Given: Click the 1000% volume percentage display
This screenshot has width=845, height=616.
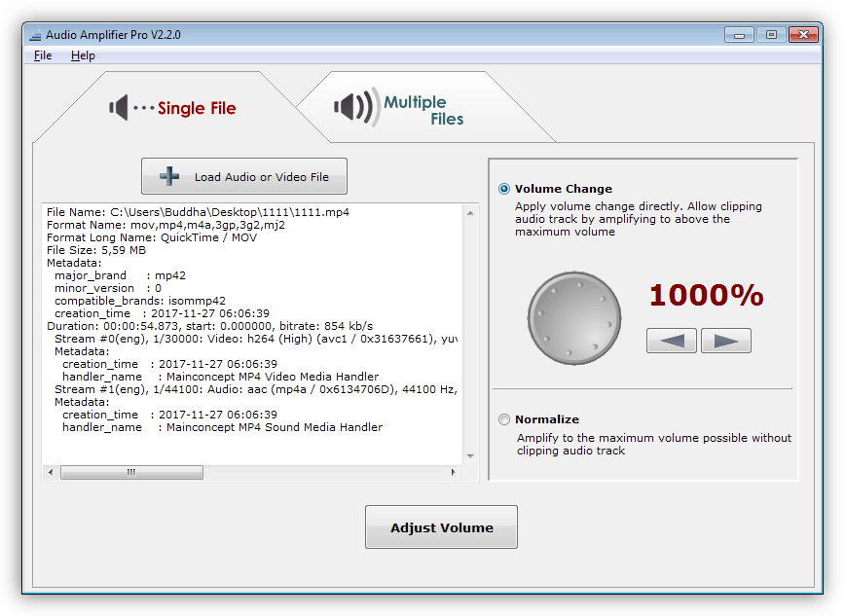Looking at the screenshot, I should pyautogui.click(x=706, y=295).
